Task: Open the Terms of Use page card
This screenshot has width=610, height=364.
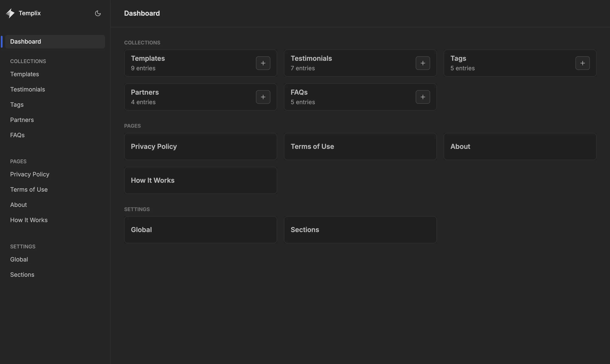Action: (360, 147)
